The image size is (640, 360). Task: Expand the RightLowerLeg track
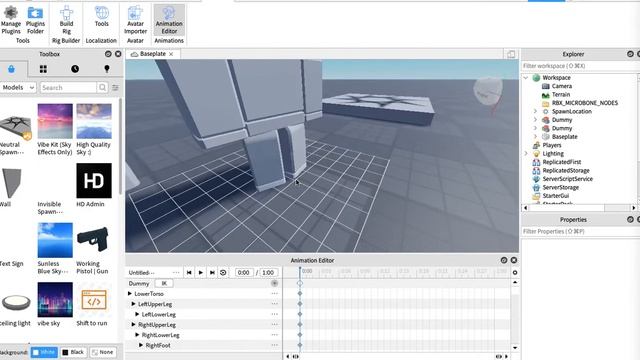137,335
